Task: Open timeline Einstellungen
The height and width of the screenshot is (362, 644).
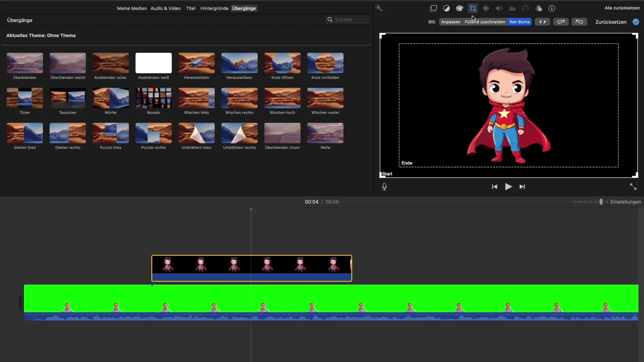Action: [x=626, y=202]
